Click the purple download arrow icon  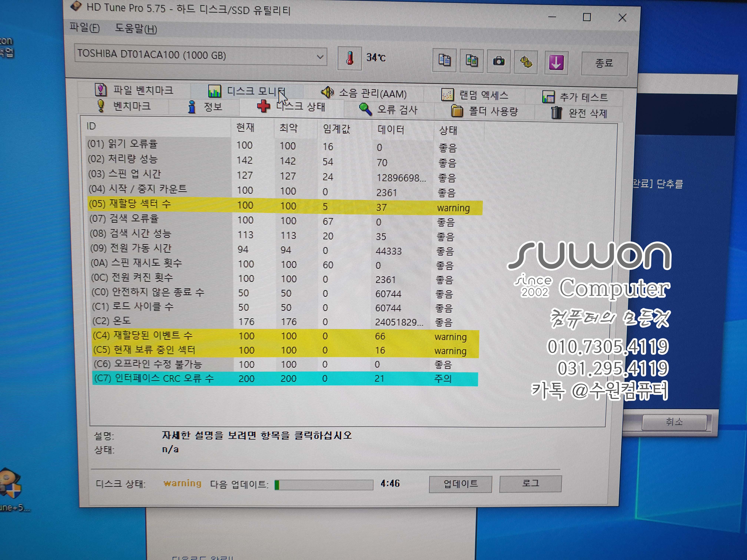[556, 62]
